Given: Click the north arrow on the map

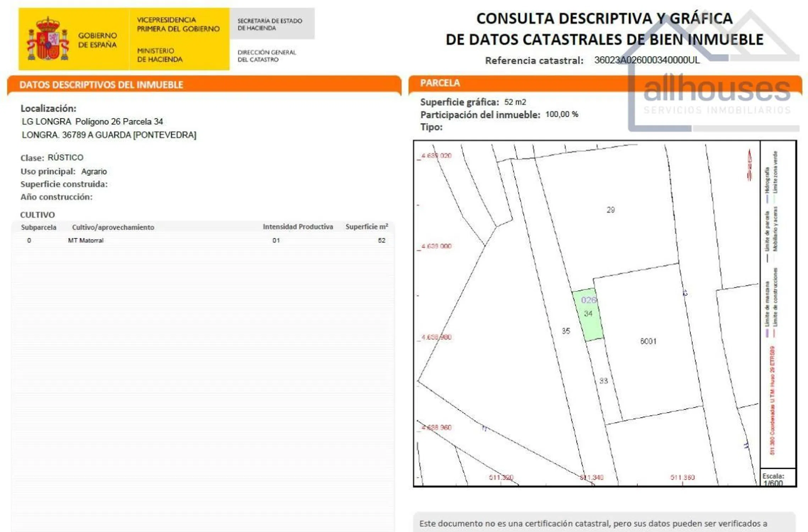Looking at the screenshot, I should point(749,165).
